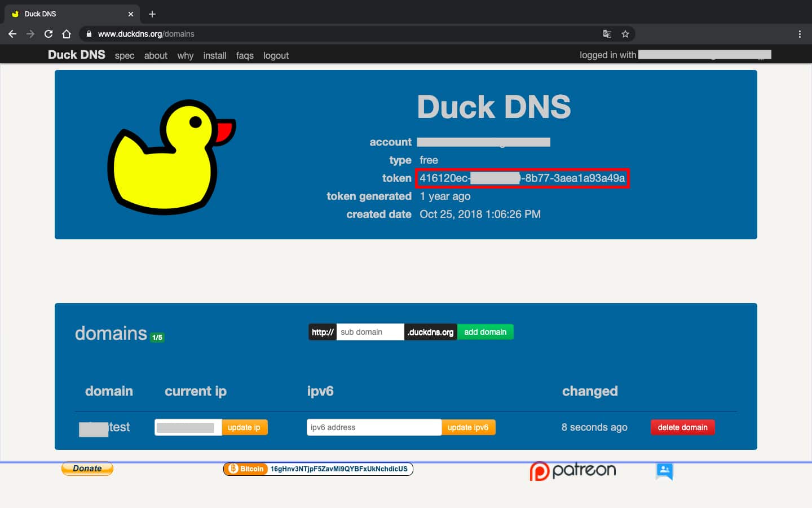Screen dimensions: 812x508
Task: Click the blue community group icon
Action: (665, 471)
